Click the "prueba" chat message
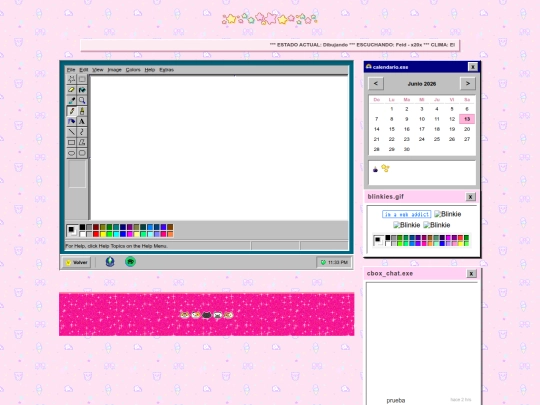Screen dimensions: 540x405 tap(396, 400)
